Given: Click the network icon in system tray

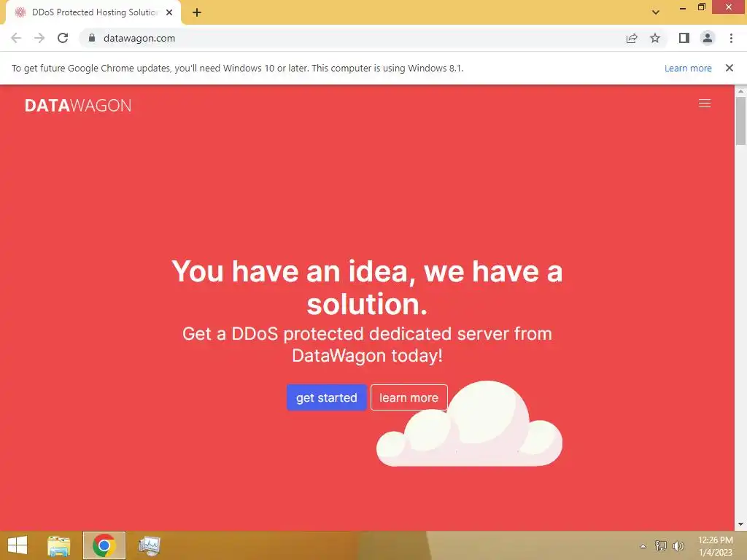Looking at the screenshot, I should [660, 545].
